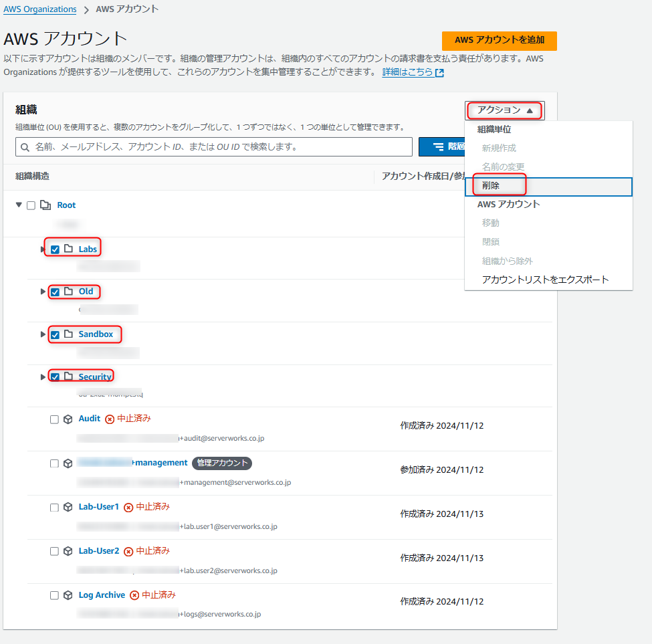Viewport: 652px width, 644px height.
Task: Click the blue 階層 view button
Action: pyautogui.click(x=441, y=146)
